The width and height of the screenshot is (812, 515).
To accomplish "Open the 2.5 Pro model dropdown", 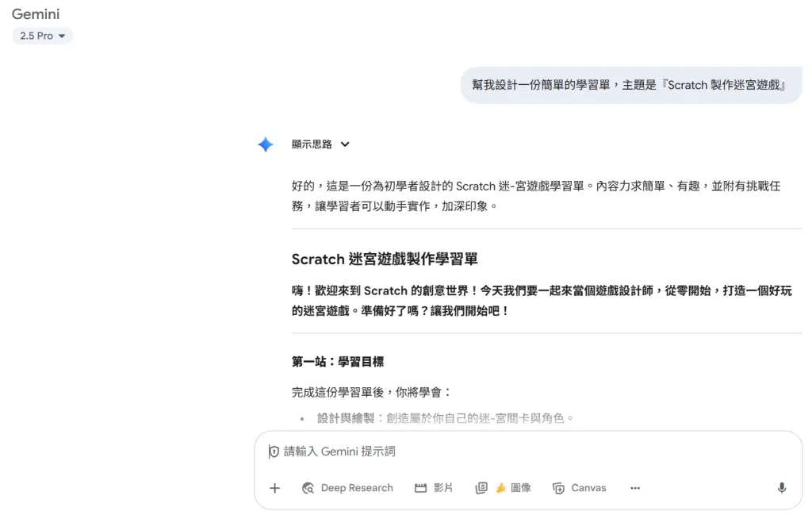I will click(43, 36).
